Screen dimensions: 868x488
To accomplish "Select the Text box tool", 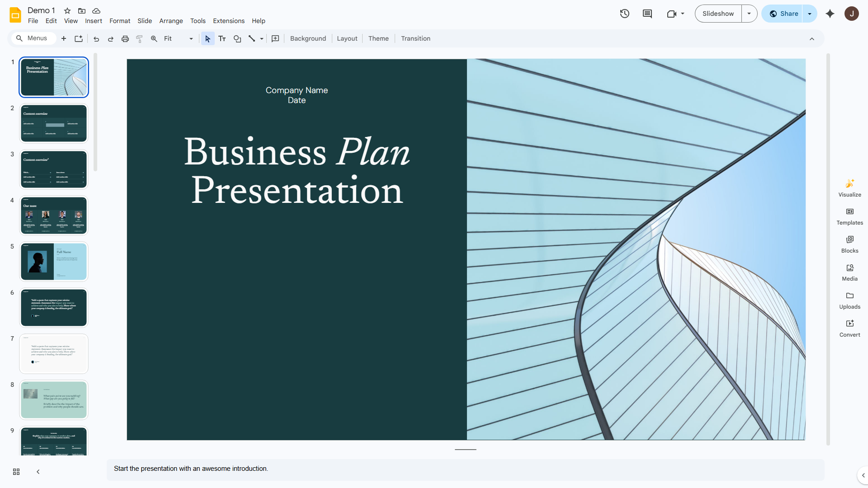I will coord(222,38).
